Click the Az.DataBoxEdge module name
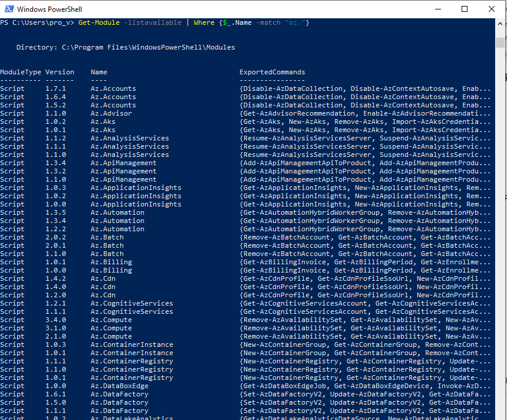The image size is (507, 420). tap(120, 386)
